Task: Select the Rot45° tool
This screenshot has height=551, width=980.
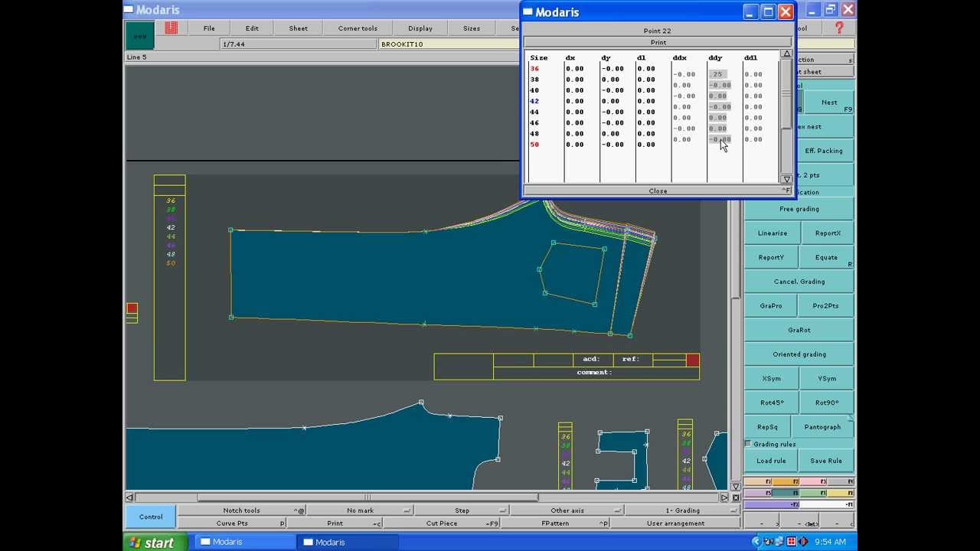Action: tap(771, 403)
